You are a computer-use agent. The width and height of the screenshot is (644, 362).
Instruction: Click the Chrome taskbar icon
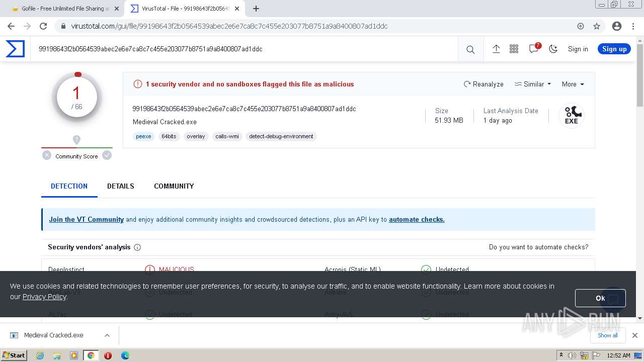tap(91, 355)
